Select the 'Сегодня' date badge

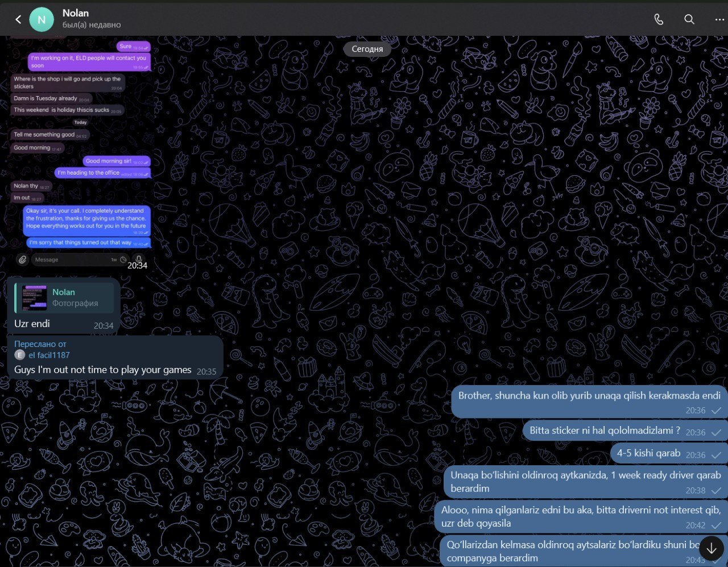(367, 49)
